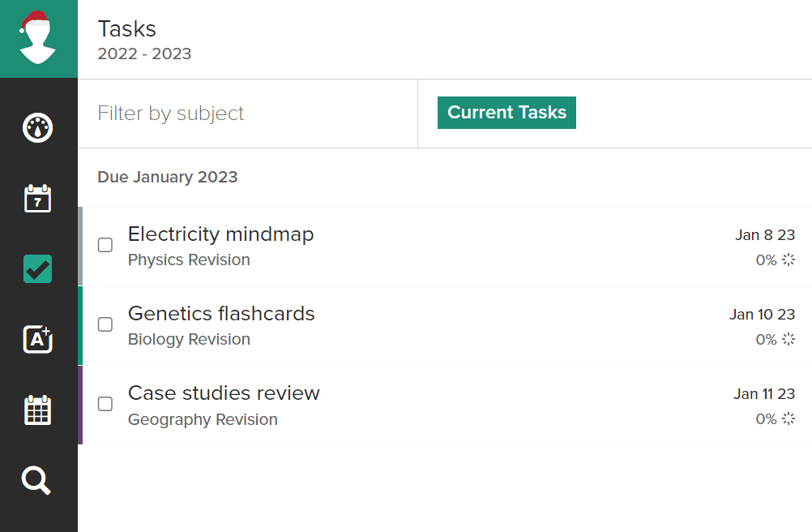Check the Case studies review checkbox
This screenshot has height=532, width=812.
coord(105,403)
